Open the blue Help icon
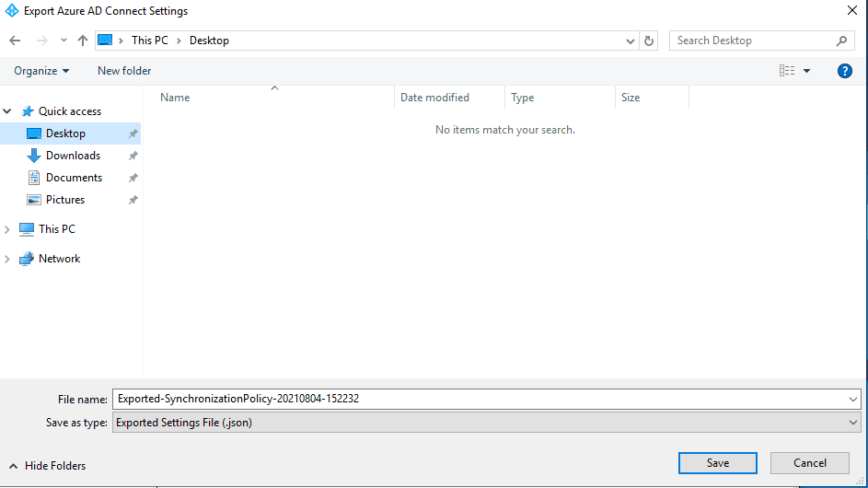The image size is (868, 488). (845, 71)
